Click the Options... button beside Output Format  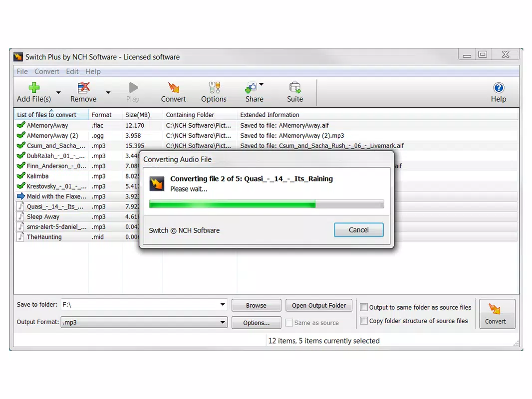(x=256, y=323)
